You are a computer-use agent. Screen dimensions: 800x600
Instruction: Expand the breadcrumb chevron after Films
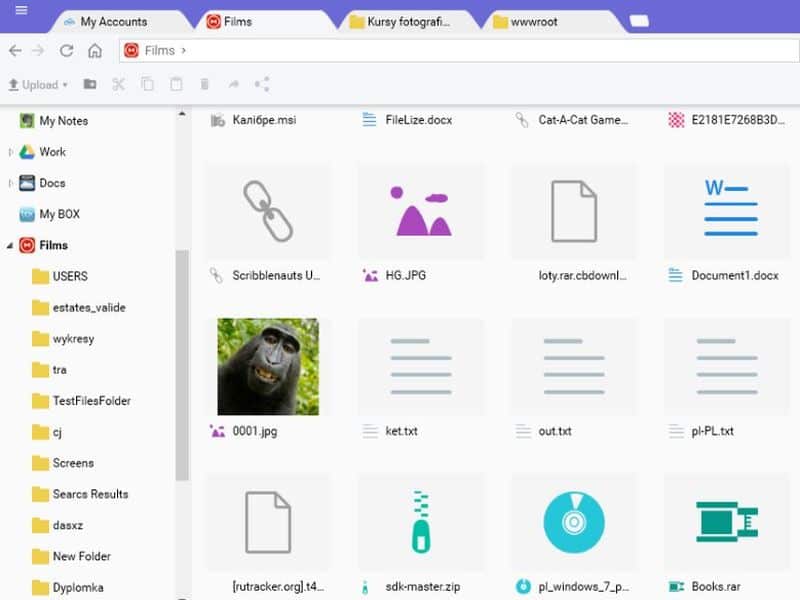(184, 51)
